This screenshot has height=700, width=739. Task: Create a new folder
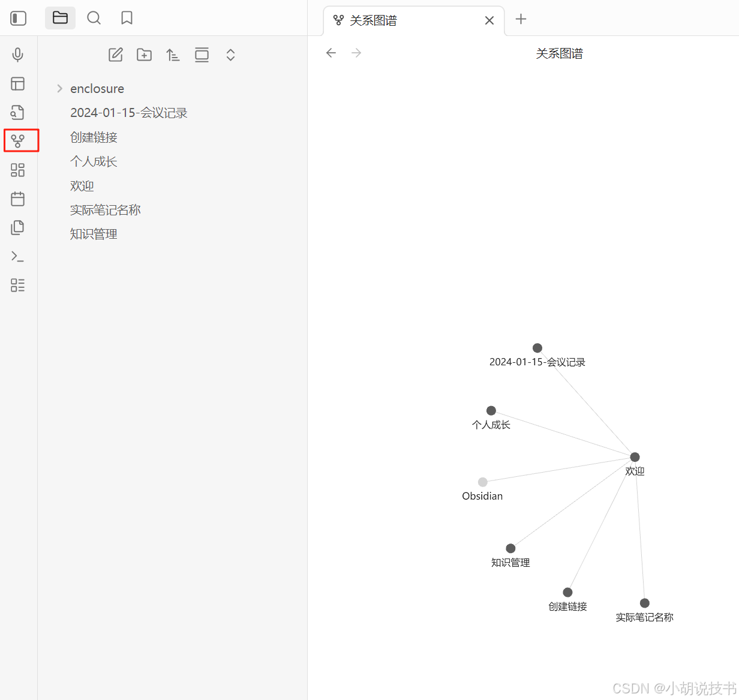[x=145, y=55]
